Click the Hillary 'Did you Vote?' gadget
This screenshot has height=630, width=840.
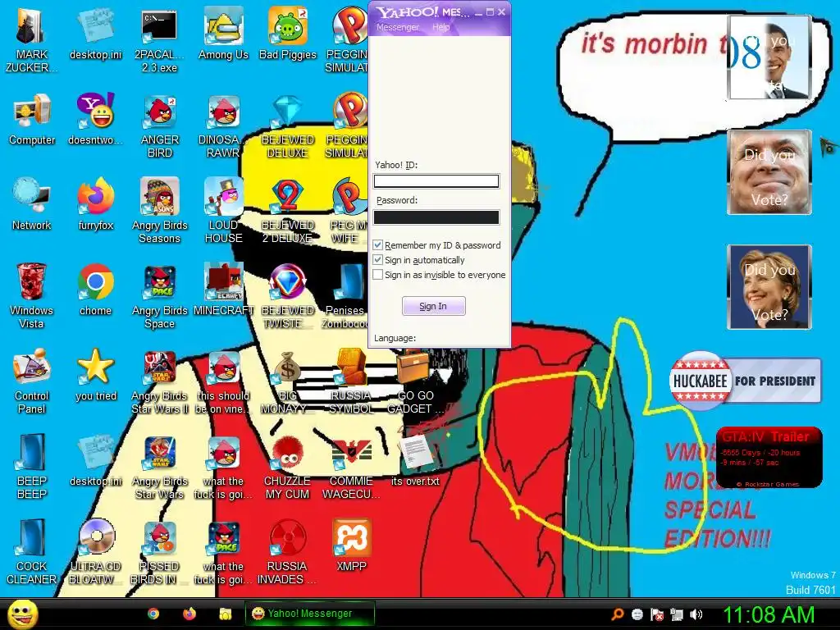[769, 287]
